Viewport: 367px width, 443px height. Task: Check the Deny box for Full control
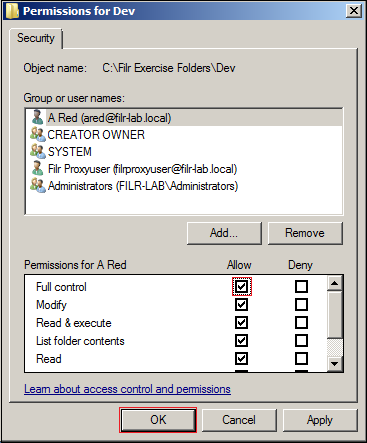click(301, 286)
